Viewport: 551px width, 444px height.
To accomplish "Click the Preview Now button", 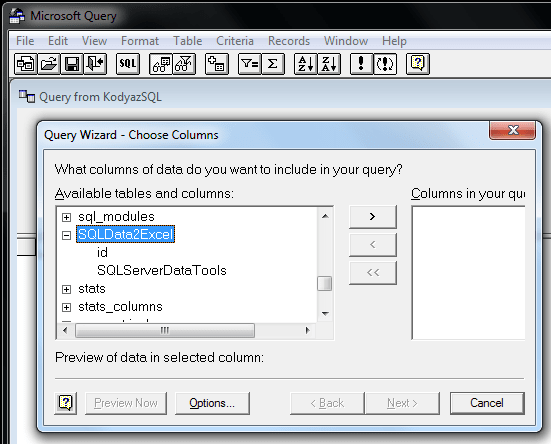I will pyautogui.click(x=126, y=403).
